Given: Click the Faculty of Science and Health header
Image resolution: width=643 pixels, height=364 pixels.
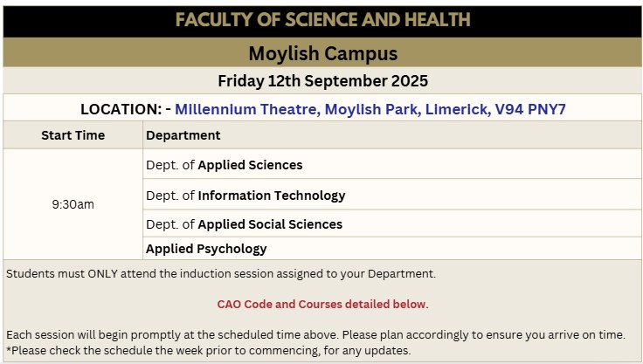Looking at the screenshot, I should pyautogui.click(x=322, y=20).
